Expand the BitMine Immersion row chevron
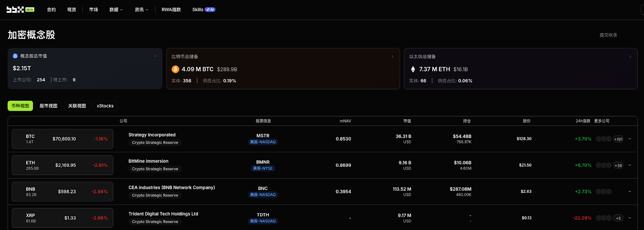The width and height of the screenshot is (644, 230). pyautogui.click(x=630, y=165)
